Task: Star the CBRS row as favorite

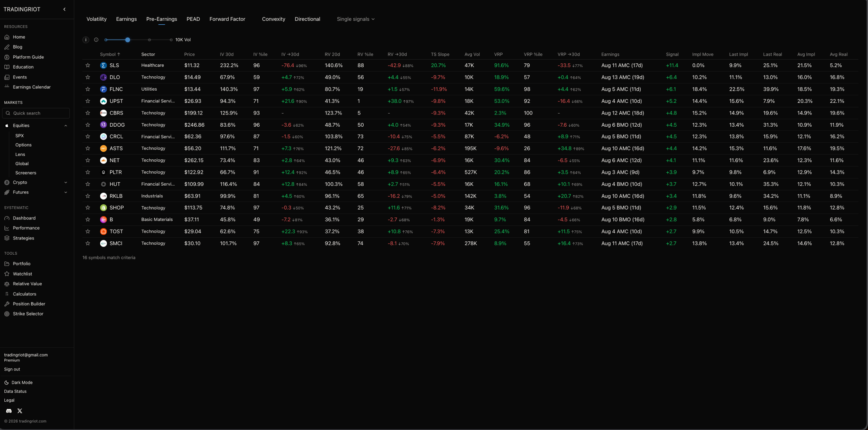Action: (x=88, y=113)
